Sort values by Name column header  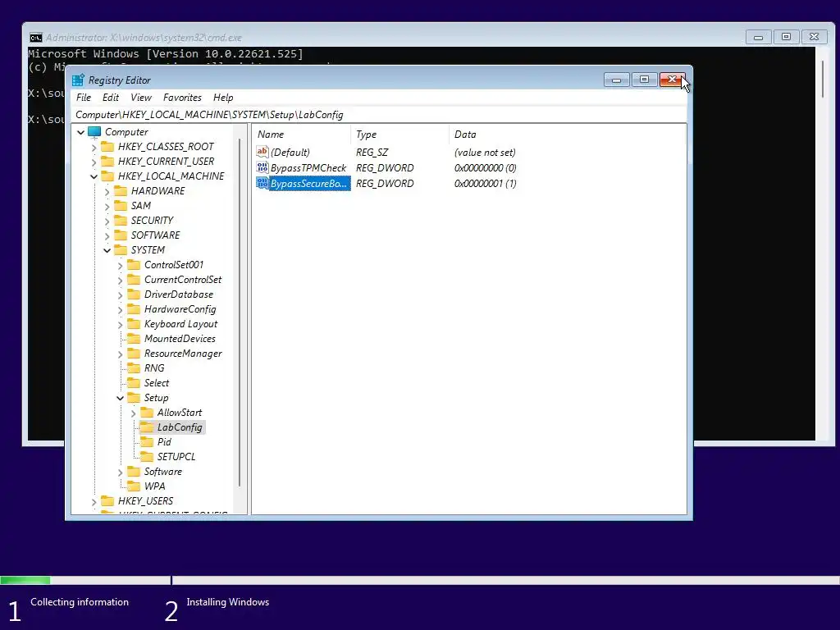(302, 135)
